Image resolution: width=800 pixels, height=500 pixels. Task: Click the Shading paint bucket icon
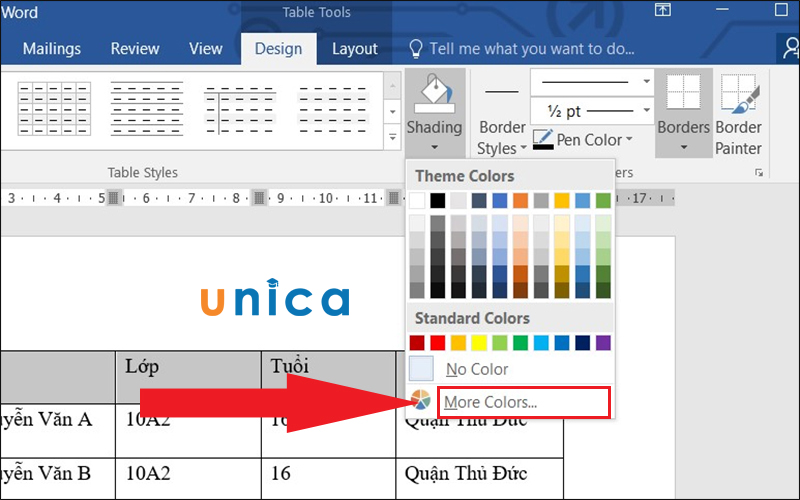pos(434,93)
